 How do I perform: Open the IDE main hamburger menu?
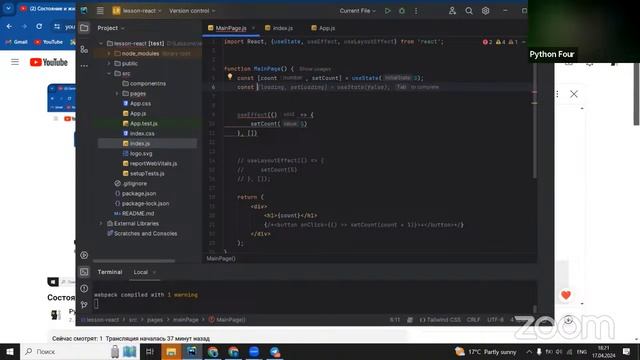(100, 11)
